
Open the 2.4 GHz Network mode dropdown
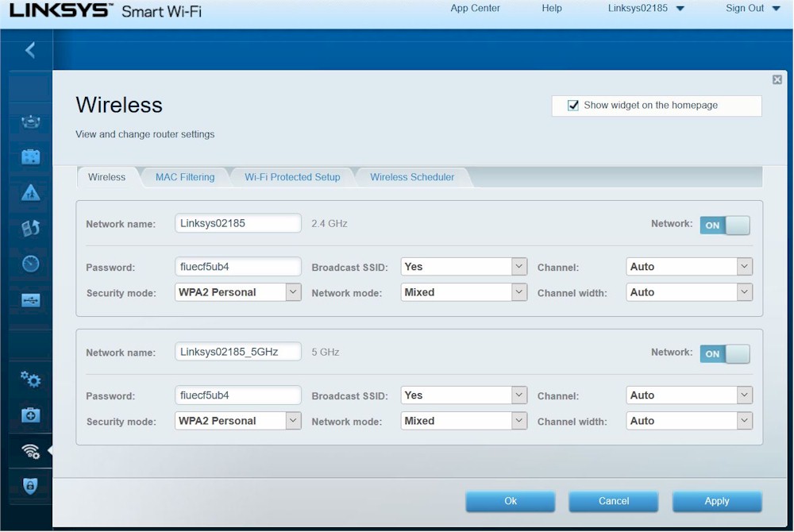464,292
